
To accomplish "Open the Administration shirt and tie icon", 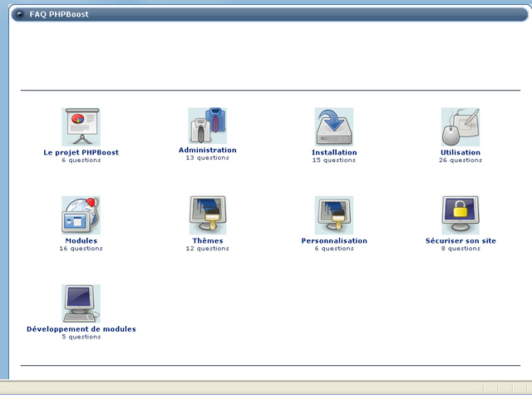I will [207, 126].
